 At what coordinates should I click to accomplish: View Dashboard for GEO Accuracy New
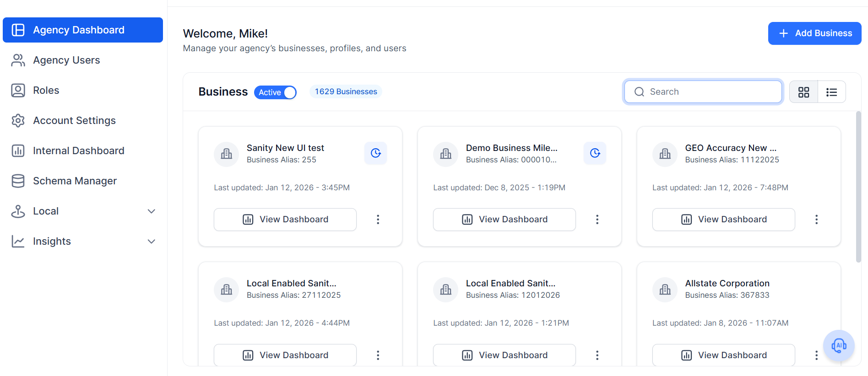723,220
